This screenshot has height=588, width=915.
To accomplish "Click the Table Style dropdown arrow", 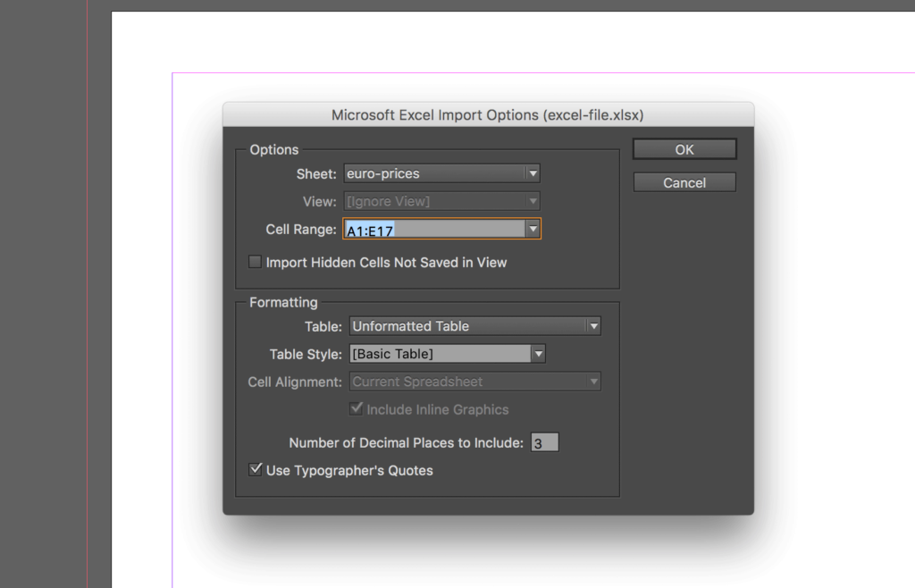I will pyautogui.click(x=538, y=353).
